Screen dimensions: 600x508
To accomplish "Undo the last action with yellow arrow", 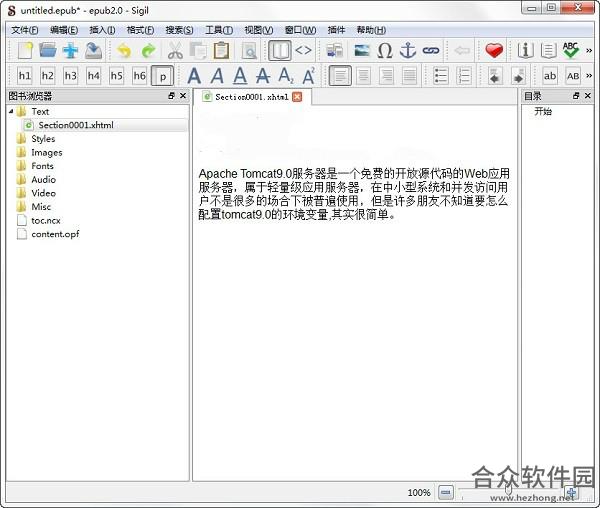I will click(x=124, y=50).
